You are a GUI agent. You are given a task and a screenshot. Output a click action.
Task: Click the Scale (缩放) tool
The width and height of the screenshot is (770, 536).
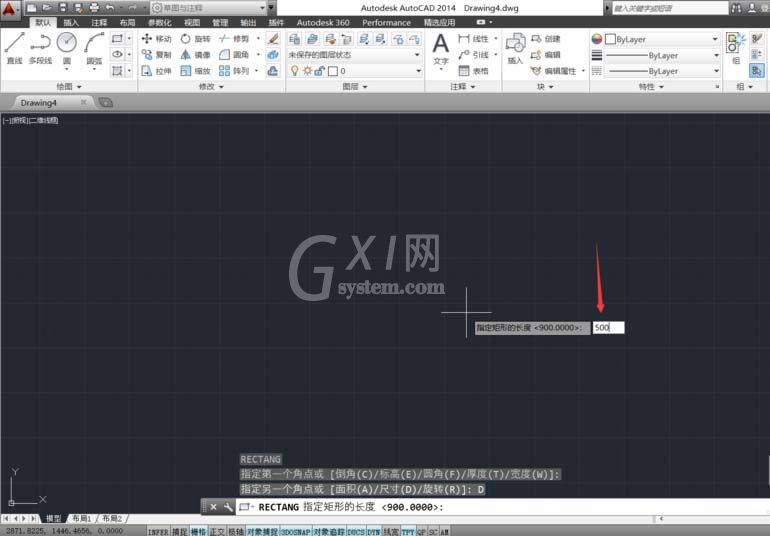tap(195, 71)
